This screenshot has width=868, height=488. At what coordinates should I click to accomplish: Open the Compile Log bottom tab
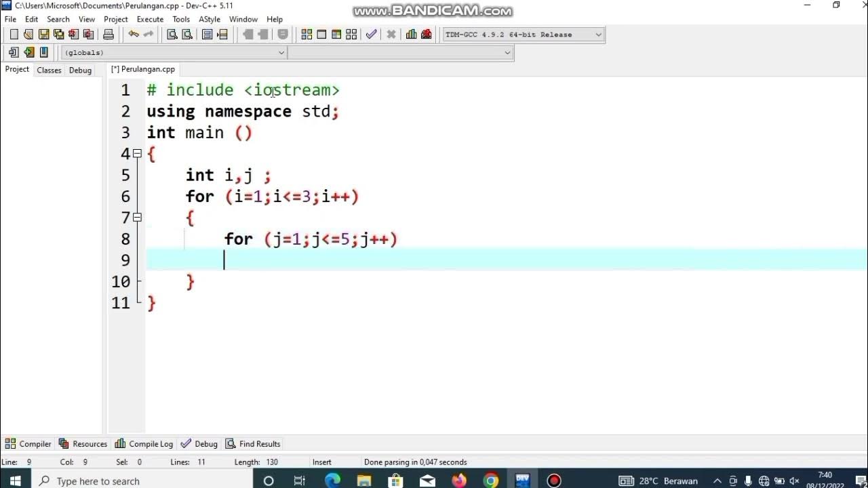144,444
